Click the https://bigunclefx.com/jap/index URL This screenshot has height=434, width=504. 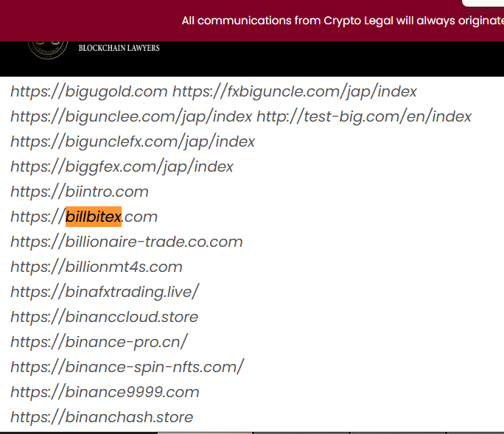tap(133, 141)
